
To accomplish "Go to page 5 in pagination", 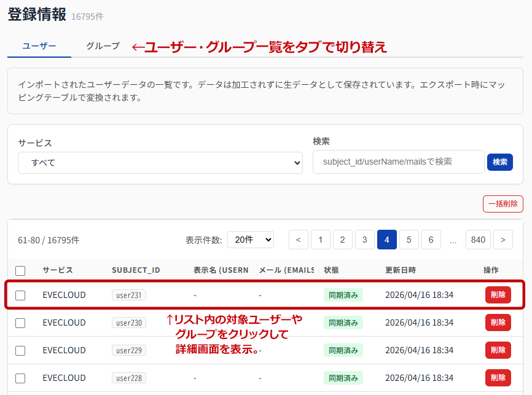I will (x=409, y=240).
